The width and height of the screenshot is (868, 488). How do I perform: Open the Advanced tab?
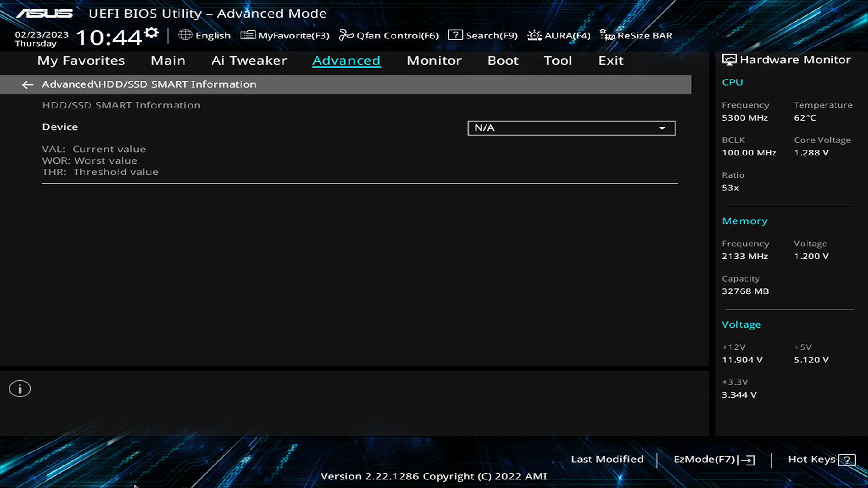(x=346, y=60)
